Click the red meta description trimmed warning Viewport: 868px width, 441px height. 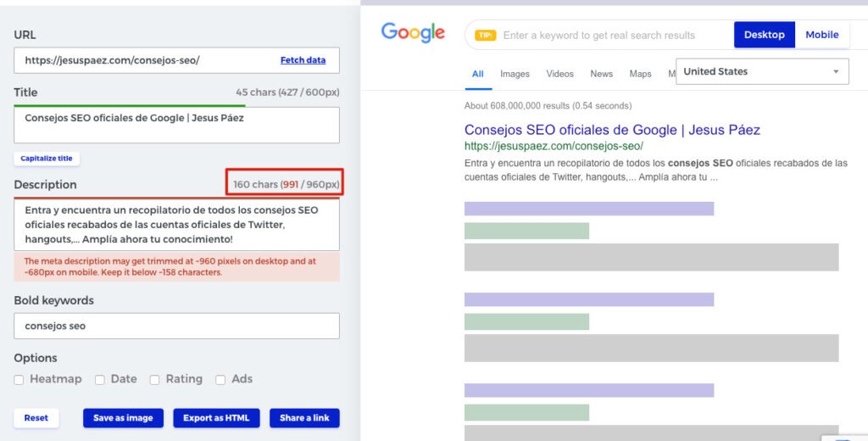pos(176,266)
